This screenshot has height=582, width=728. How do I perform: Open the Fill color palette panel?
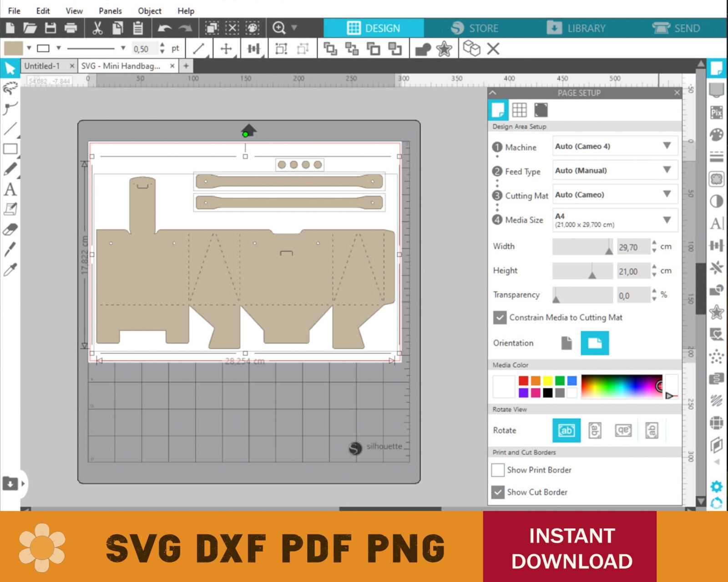717,135
